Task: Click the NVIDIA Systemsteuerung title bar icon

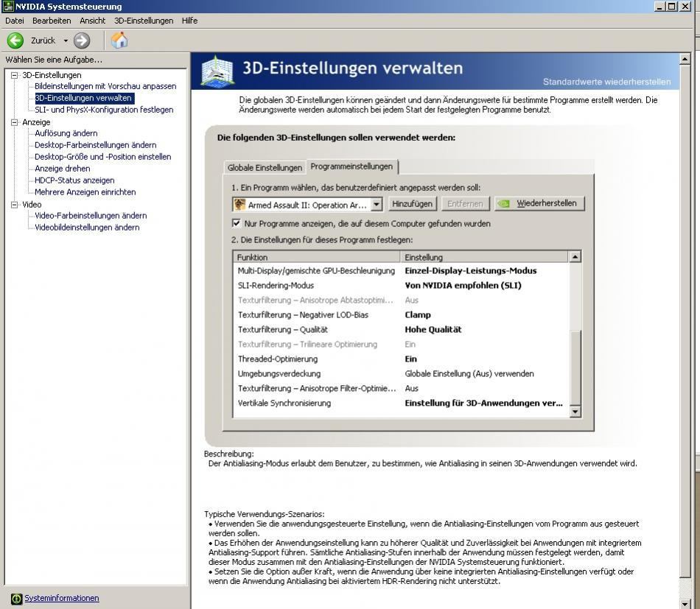Action: tap(7, 6)
